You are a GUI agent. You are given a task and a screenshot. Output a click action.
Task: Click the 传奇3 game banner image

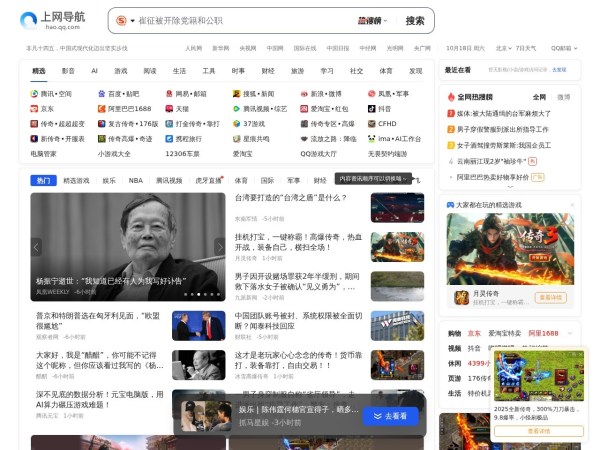coord(510,249)
